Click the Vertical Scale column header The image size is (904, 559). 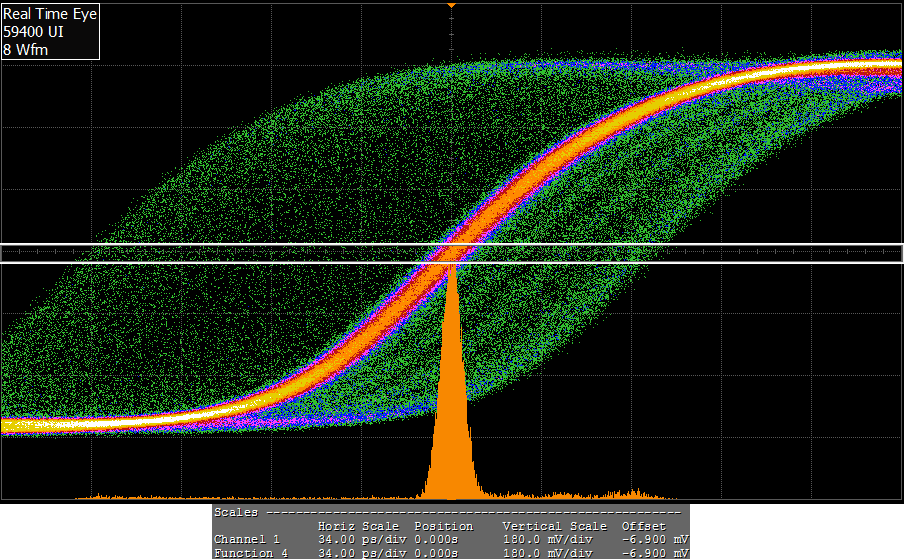coord(554,526)
